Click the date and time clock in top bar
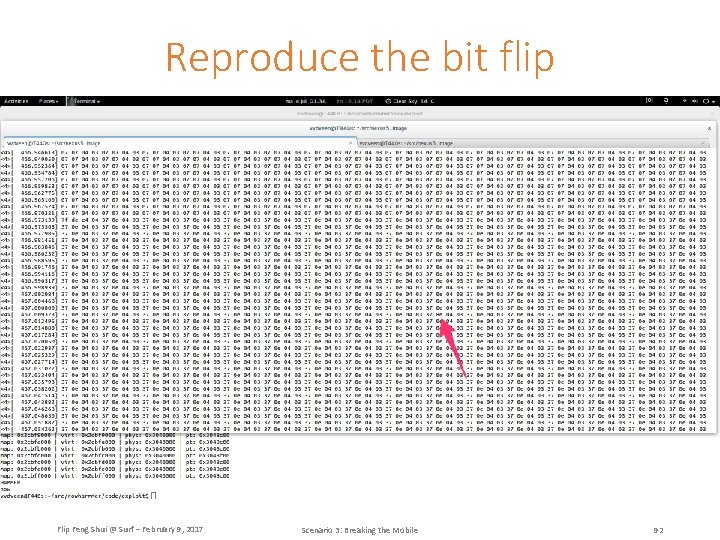 coord(305,101)
